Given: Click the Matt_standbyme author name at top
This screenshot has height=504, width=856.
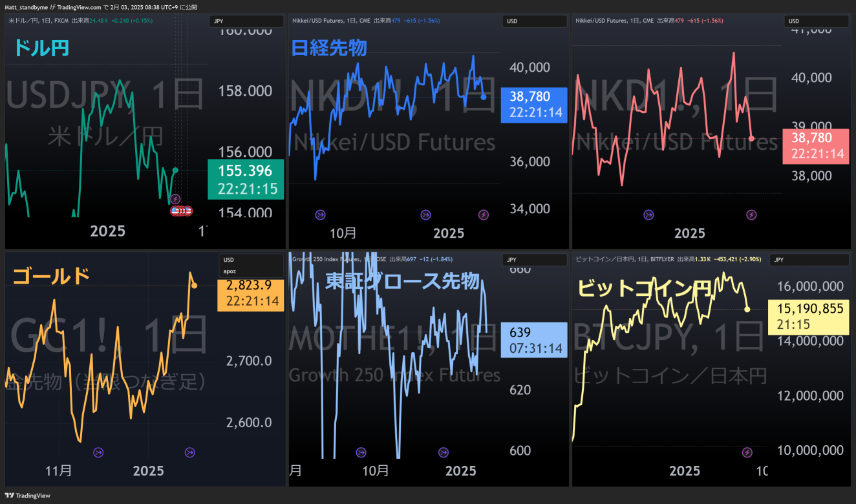Looking at the screenshot, I should pos(27,7).
